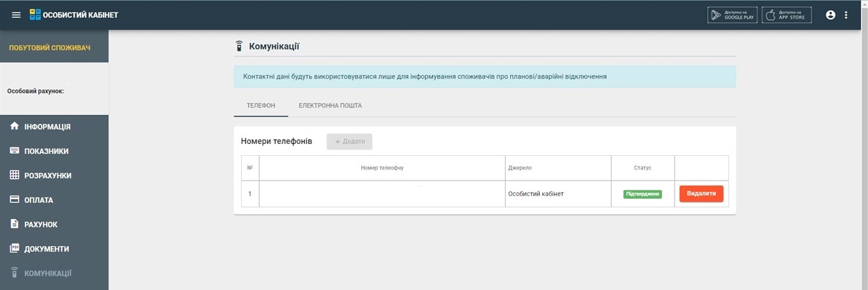Image resolution: width=868 pixels, height=290 pixels.
Task: Select the Телефон tab
Action: (x=261, y=106)
